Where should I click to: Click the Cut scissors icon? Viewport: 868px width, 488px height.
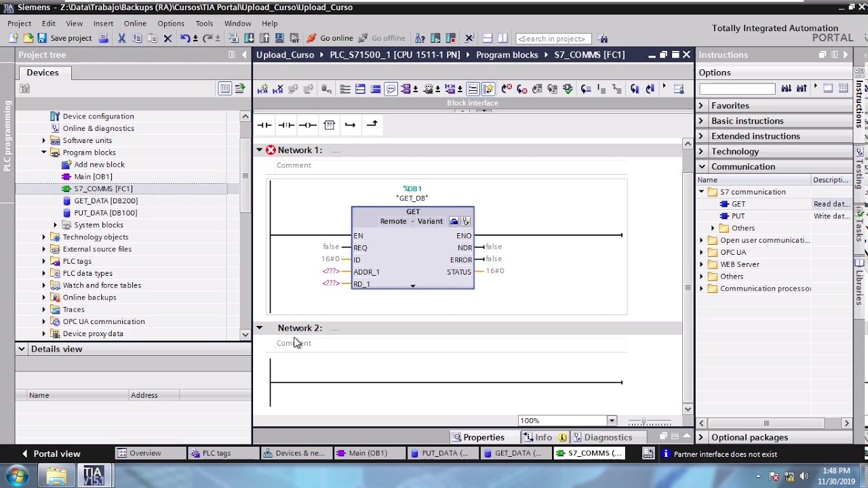[x=122, y=38]
